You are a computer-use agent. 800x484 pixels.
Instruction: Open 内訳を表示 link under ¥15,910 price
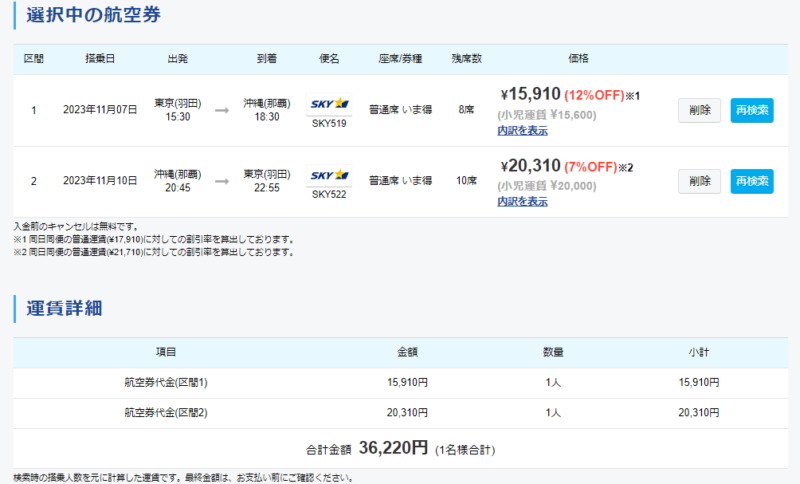[522, 130]
